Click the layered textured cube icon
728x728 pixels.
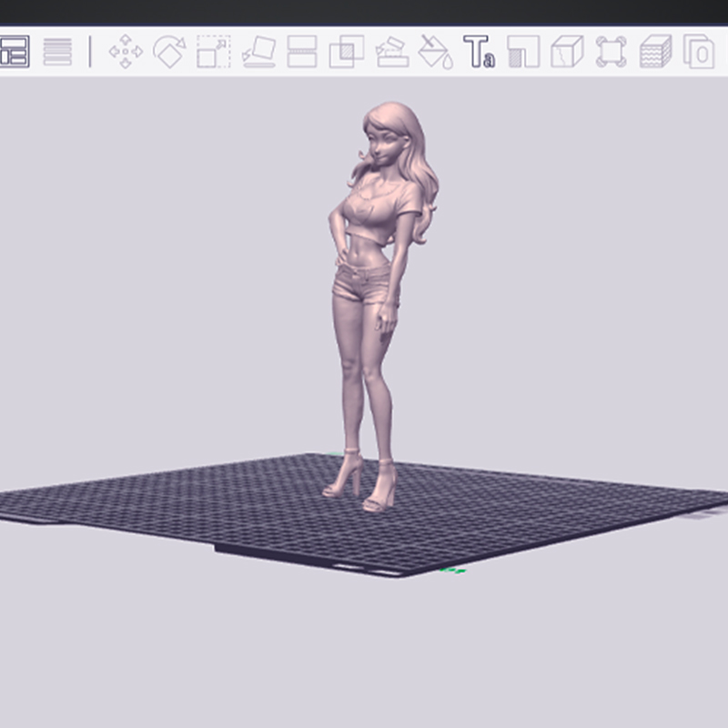[655, 52]
